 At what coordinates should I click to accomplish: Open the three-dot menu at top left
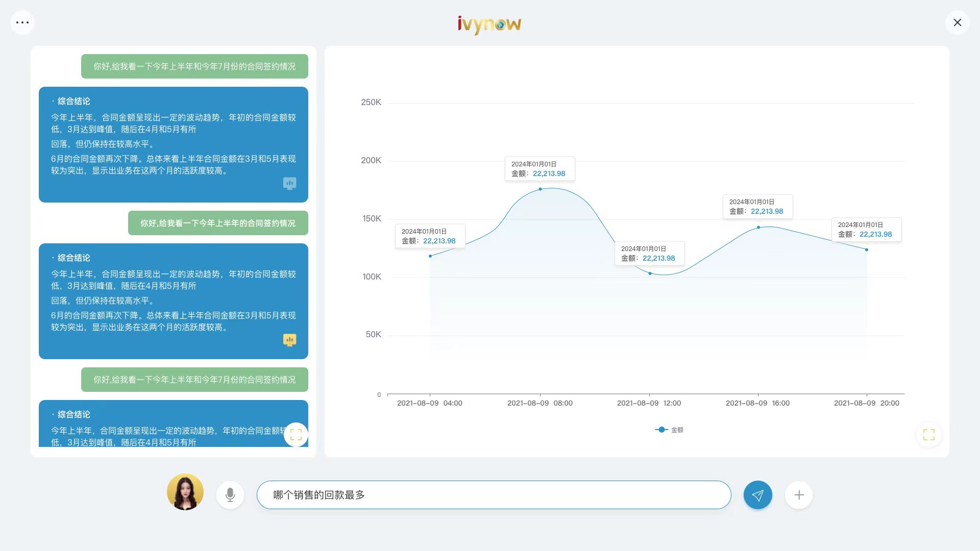pos(22,22)
